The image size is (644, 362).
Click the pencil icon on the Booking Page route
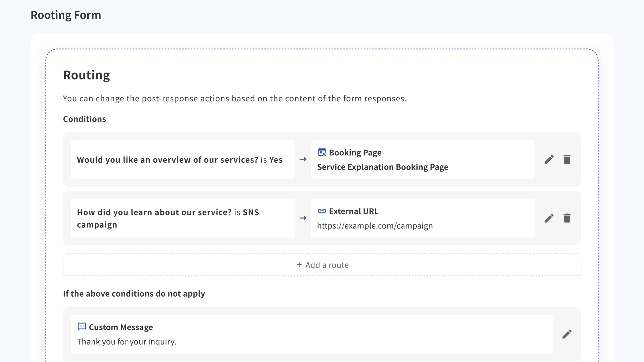coord(549,159)
